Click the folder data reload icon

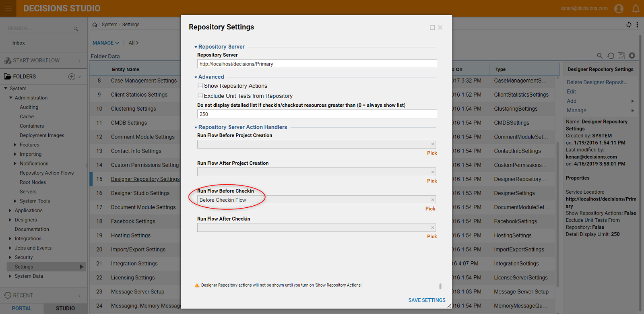click(611, 56)
